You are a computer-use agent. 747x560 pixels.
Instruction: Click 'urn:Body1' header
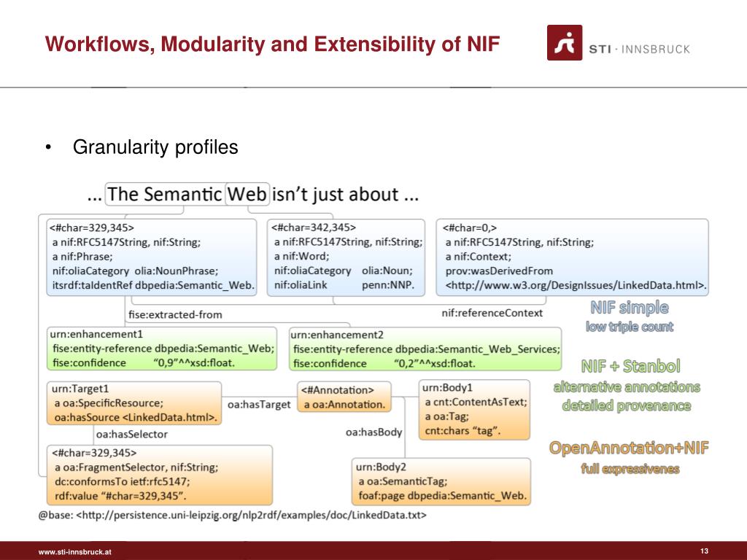447,388
